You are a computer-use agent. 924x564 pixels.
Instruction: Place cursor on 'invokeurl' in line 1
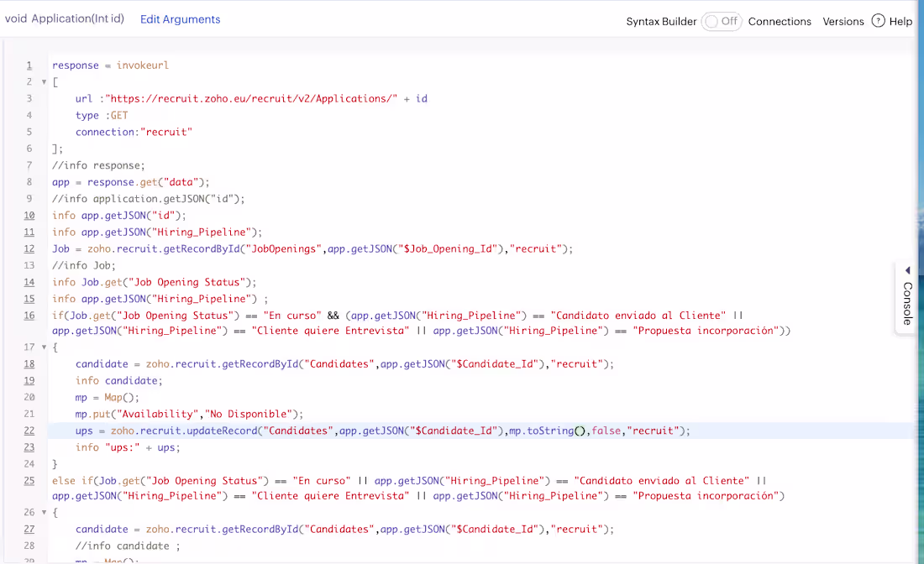coord(143,65)
